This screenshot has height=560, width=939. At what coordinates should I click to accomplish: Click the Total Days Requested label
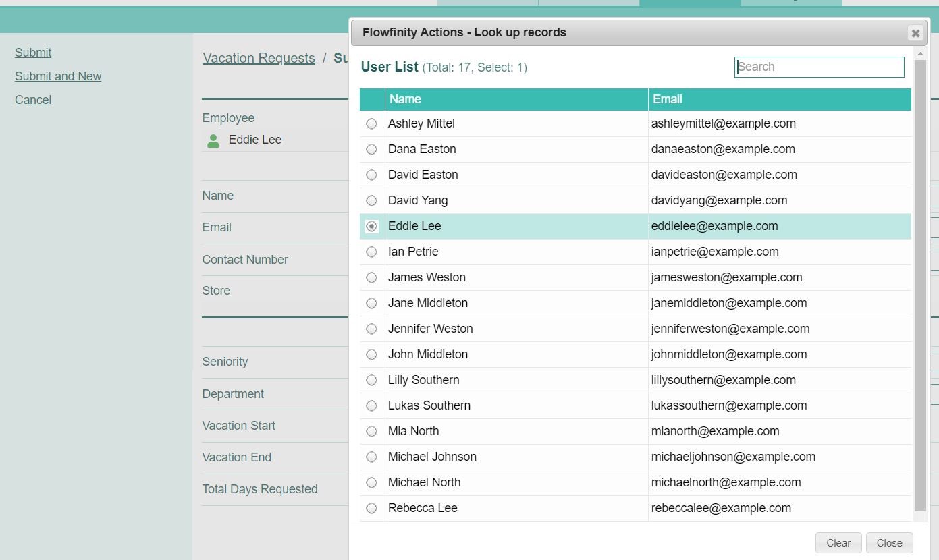(260, 489)
